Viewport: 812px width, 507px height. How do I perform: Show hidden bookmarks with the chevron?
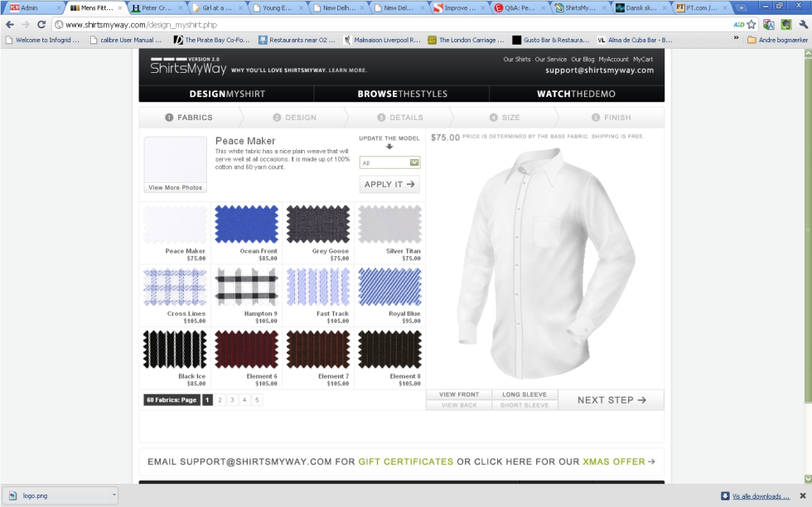(x=736, y=38)
